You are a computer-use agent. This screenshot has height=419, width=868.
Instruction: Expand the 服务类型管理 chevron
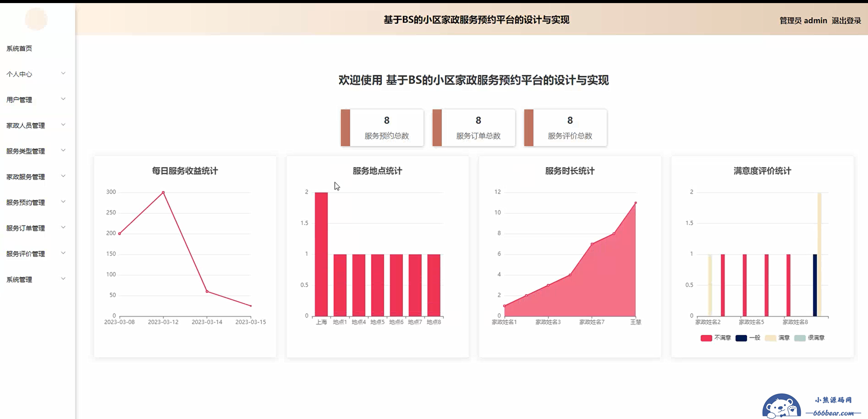(63, 150)
